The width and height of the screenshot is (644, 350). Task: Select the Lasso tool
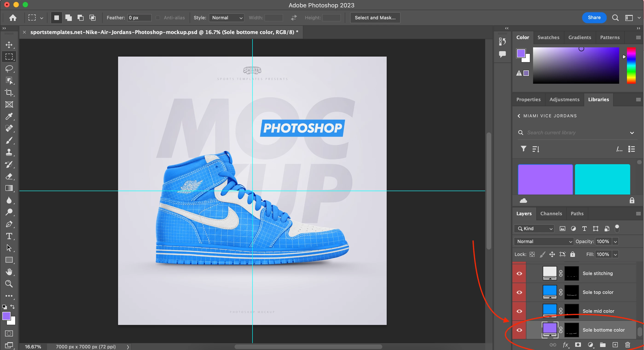pyautogui.click(x=9, y=69)
